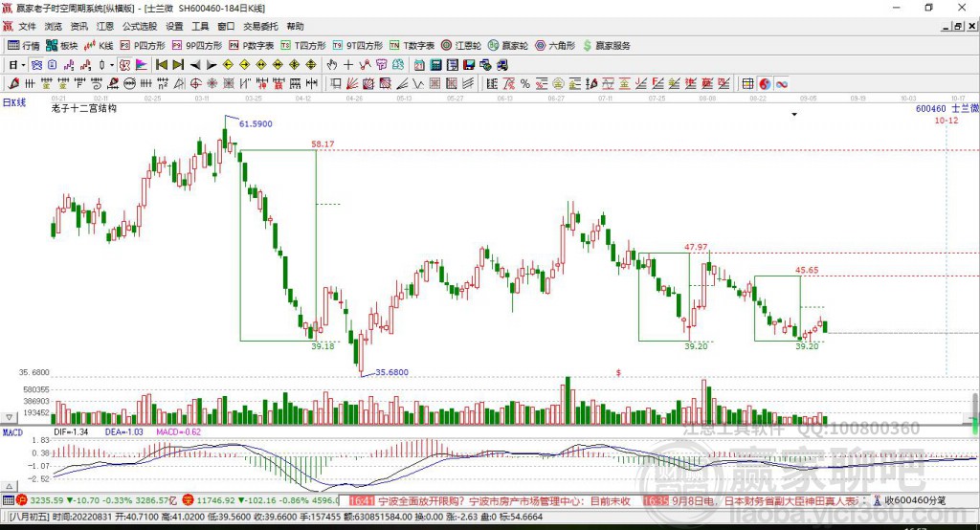Select the pencil drawing tool
This screenshot has height=530, width=980.
tap(13, 84)
